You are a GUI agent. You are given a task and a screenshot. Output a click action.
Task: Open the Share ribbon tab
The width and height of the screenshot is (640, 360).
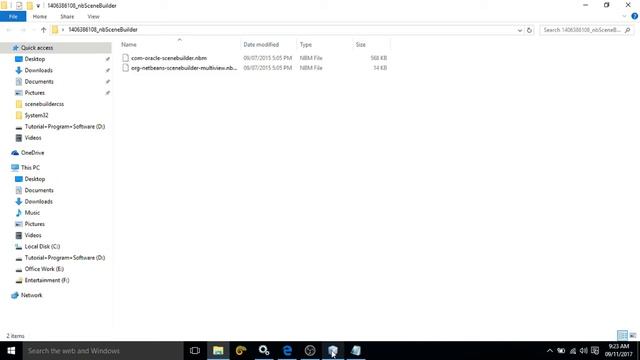67,17
